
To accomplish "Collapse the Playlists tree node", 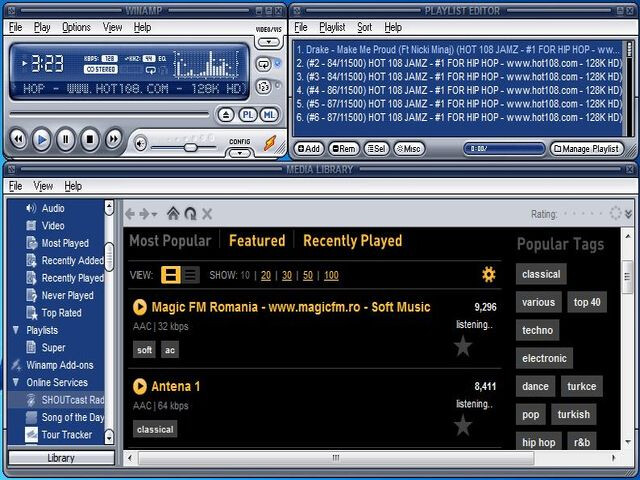I will (x=16, y=330).
